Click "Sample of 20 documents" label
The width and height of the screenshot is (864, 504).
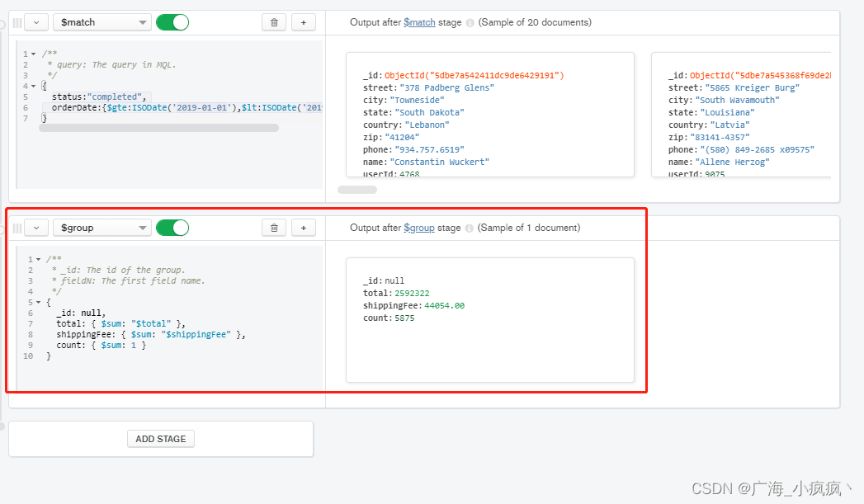535,22
